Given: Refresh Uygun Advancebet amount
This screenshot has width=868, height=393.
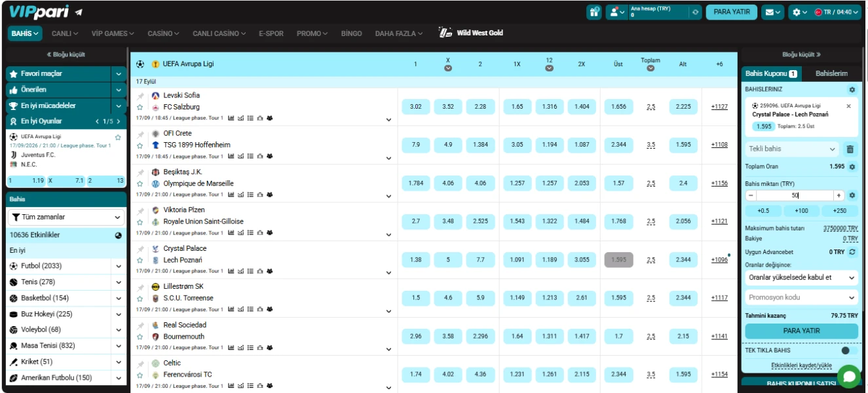Looking at the screenshot, I should point(852,252).
